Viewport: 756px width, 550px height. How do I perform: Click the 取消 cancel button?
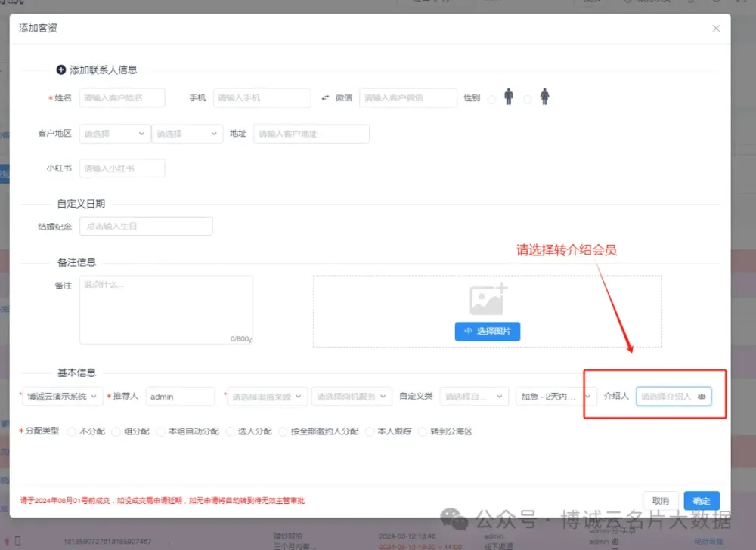tap(660, 501)
